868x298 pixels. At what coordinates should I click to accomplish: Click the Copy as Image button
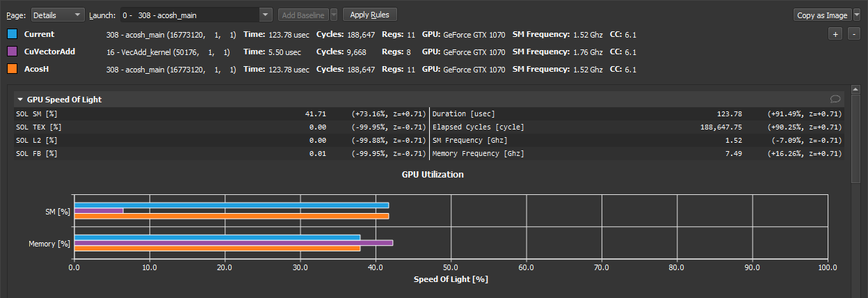click(822, 15)
